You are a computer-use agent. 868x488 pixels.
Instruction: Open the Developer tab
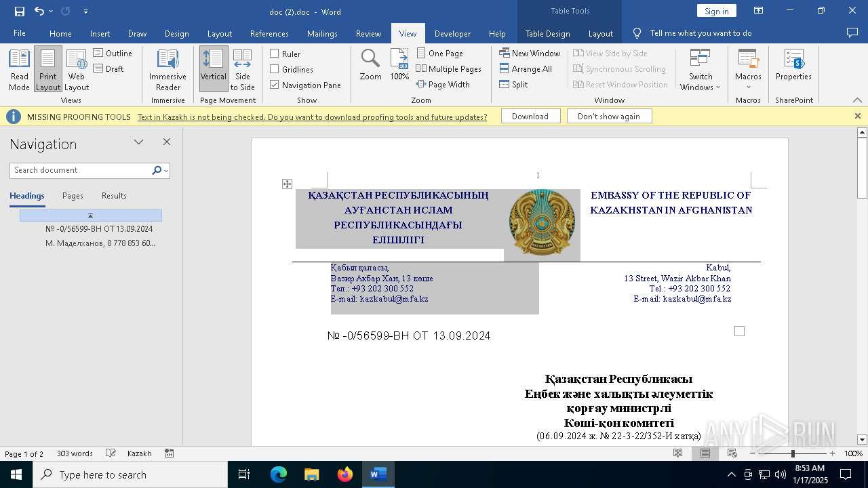pos(452,33)
